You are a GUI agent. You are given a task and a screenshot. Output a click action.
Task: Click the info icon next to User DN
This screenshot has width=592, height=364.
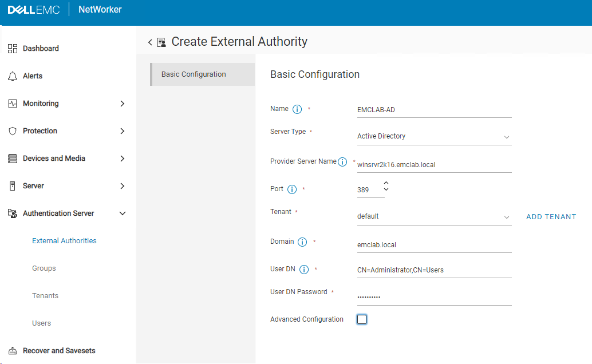coord(304,269)
